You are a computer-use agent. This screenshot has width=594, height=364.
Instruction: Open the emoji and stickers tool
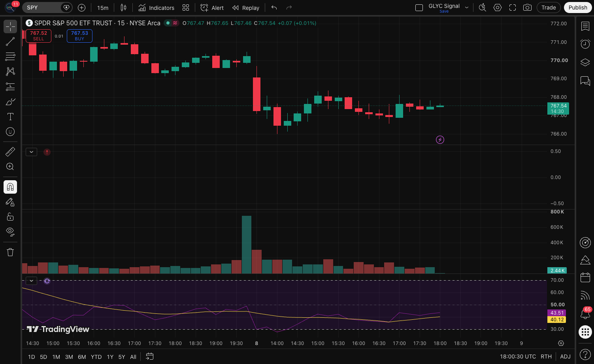[x=10, y=132]
